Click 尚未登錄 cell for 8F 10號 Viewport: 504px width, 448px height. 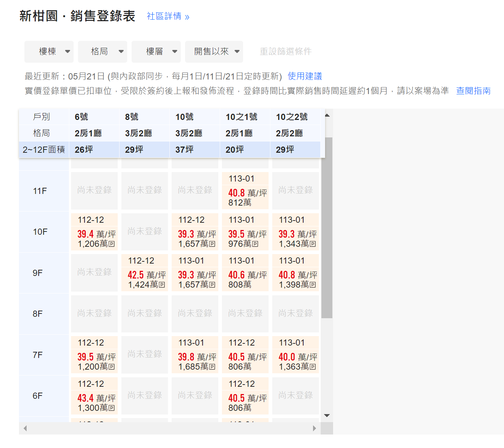pyautogui.click(x=195, y=314)
